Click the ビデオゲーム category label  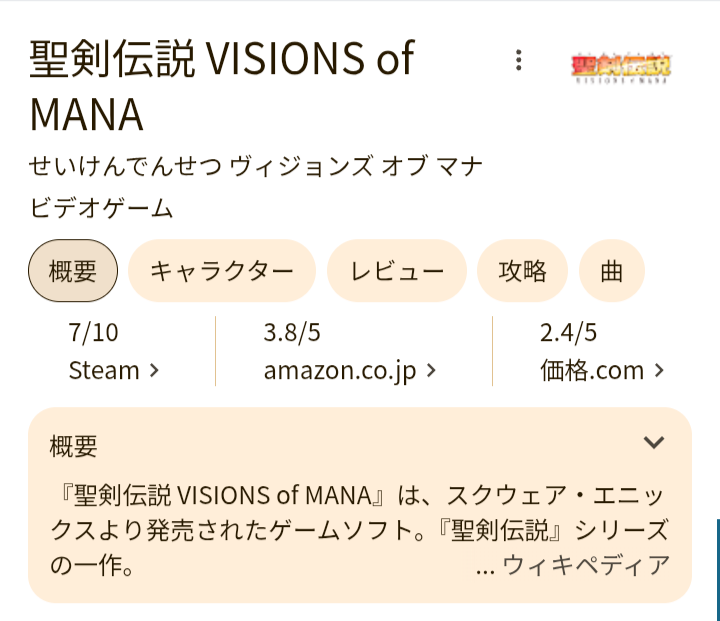(102, 208)
